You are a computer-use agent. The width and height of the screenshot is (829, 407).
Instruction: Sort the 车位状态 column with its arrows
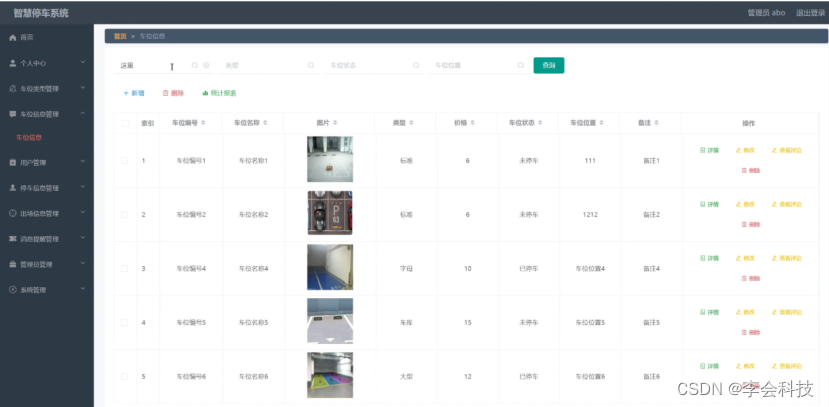(542, 123)
